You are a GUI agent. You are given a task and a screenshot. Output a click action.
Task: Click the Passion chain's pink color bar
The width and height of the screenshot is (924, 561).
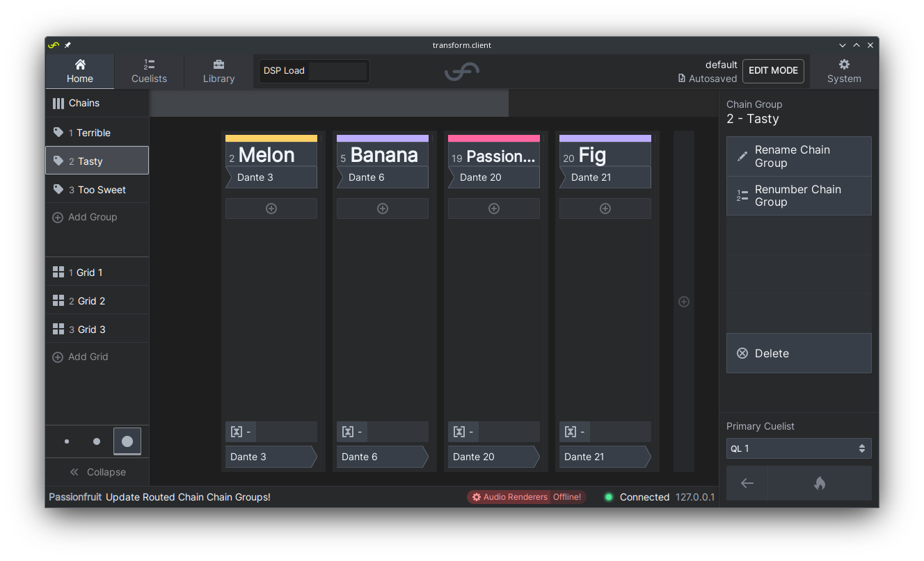click(494, 138)
